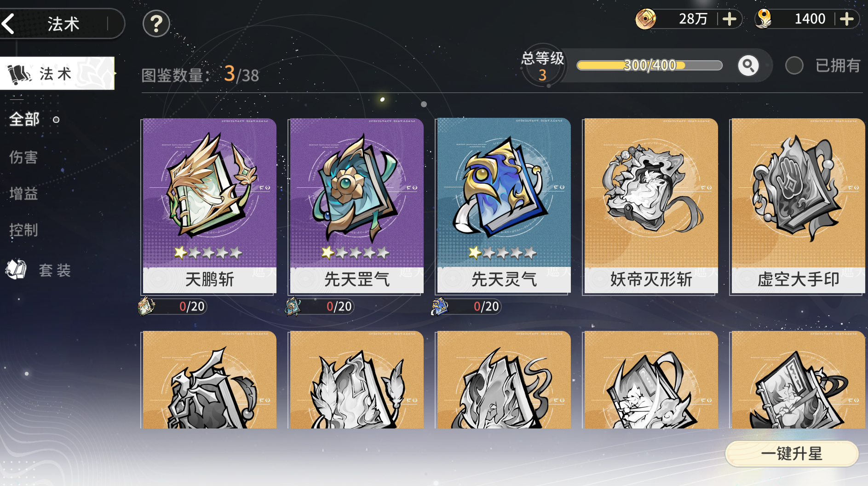Select the 全部 filter category
The width and height of the screenshot is (868, 486).
pyautogui.click(x=24, y=119)
